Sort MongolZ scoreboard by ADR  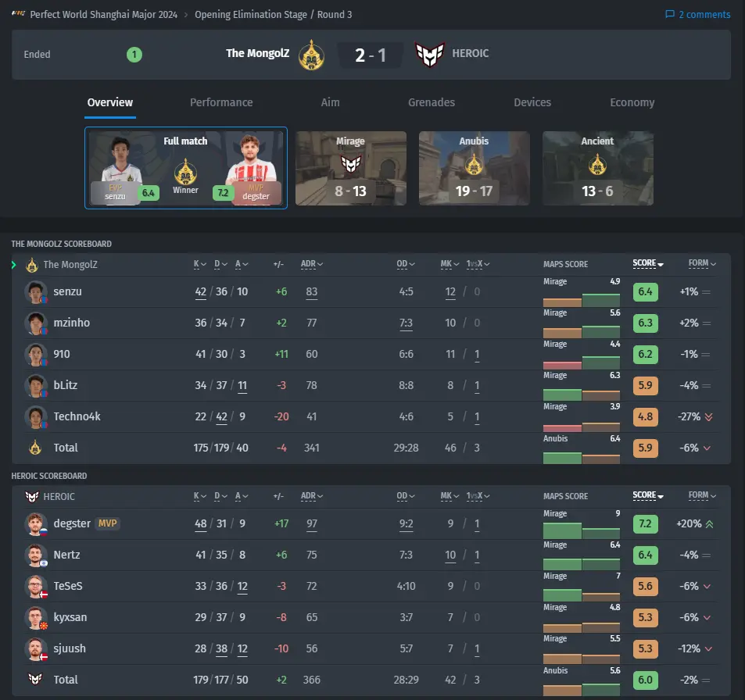312,264
